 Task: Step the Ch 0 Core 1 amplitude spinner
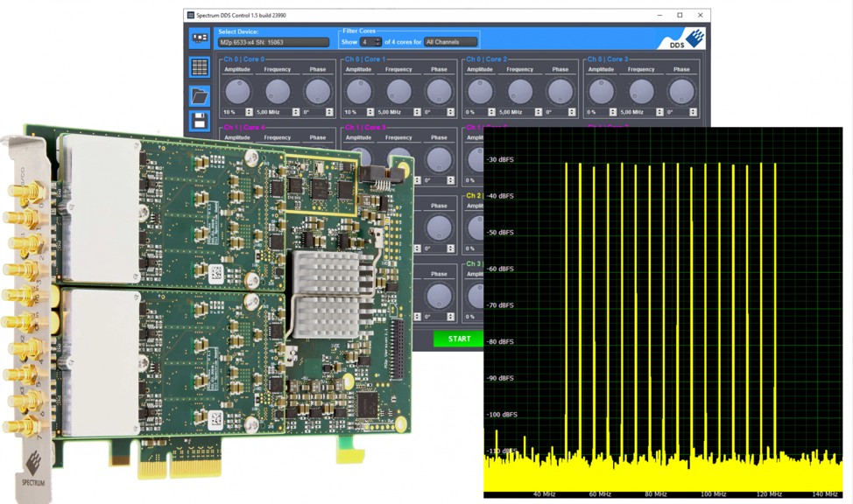[x=370, y=112]
